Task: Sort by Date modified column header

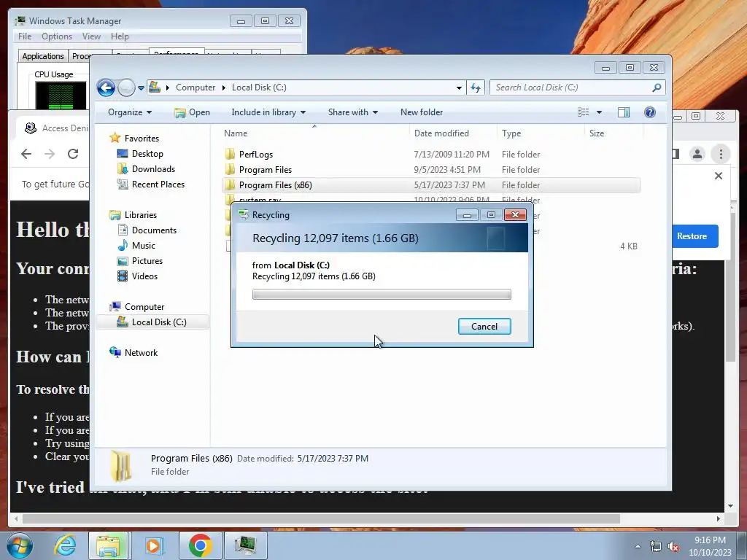Action: point(441,133)
